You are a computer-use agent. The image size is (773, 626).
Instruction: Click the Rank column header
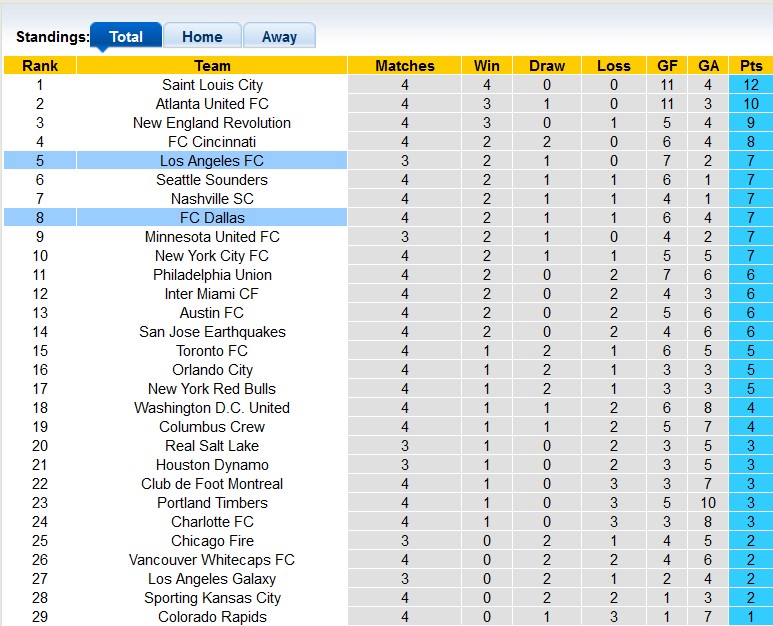tap(40, 66)
